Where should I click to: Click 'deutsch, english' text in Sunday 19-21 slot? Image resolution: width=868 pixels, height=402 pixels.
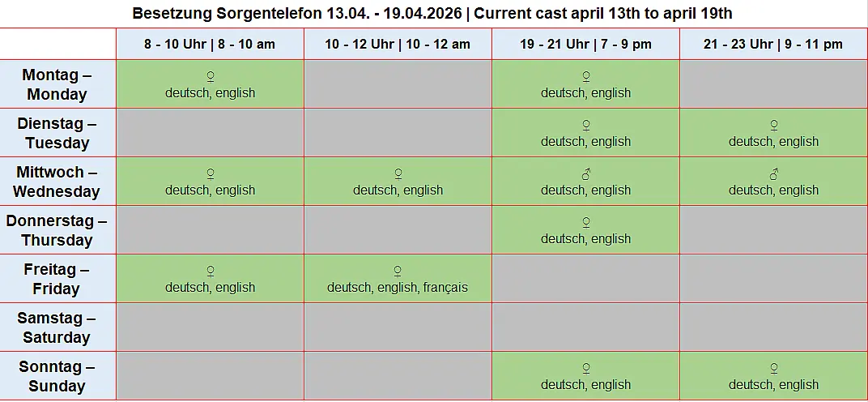tap(586, 385)
